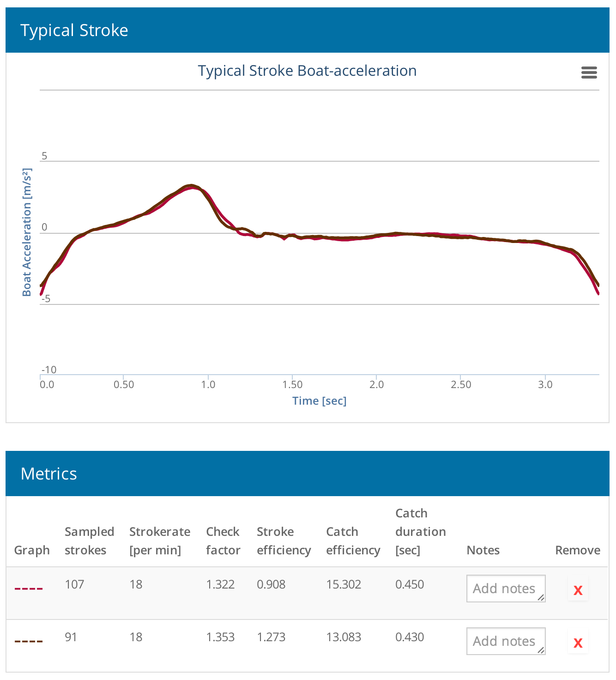The height and width of the screenshot is (680, 616).
Task: Click the second row's Add notes field
Action: coord(506,641)
